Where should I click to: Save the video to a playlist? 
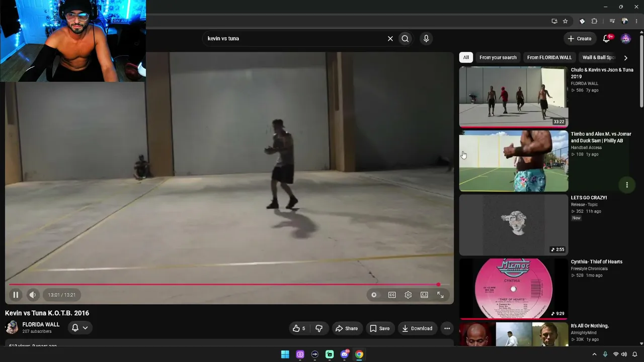point(380,328)
